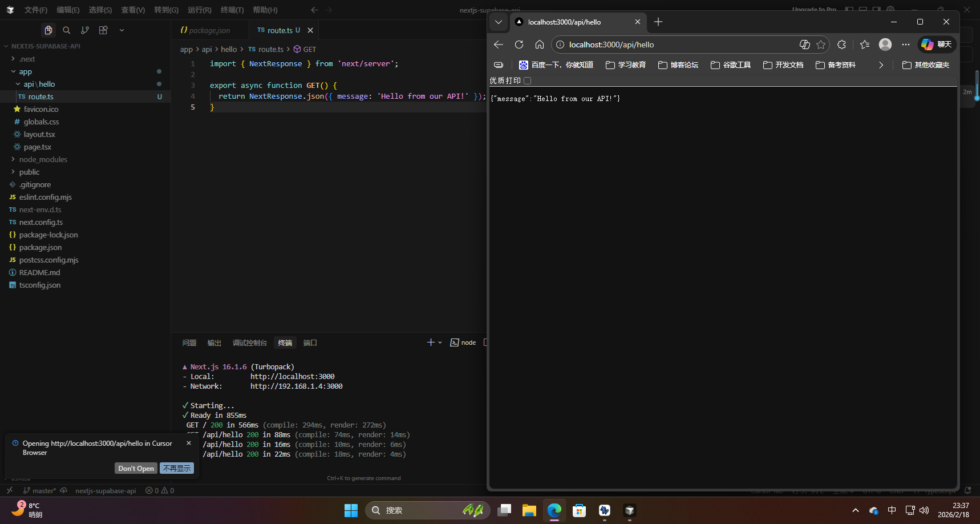
Task: Dismiss the Opening localhost notification
Action: [x=189, y=443]
